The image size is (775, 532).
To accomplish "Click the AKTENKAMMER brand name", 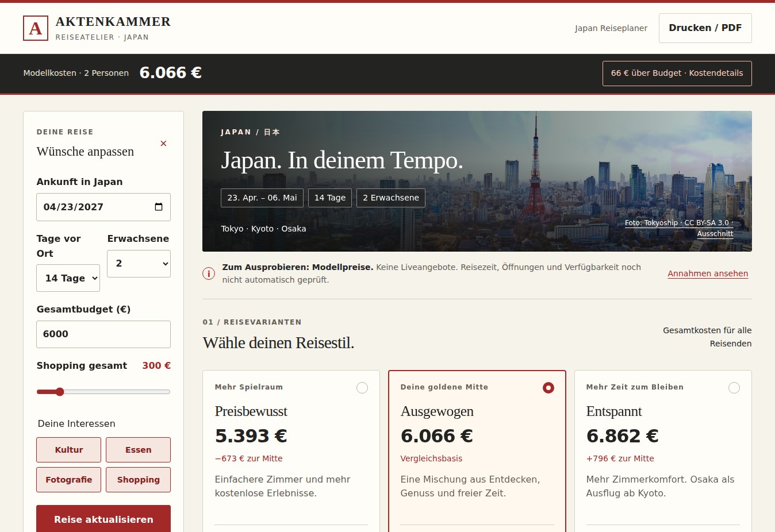I will point(113,22).
